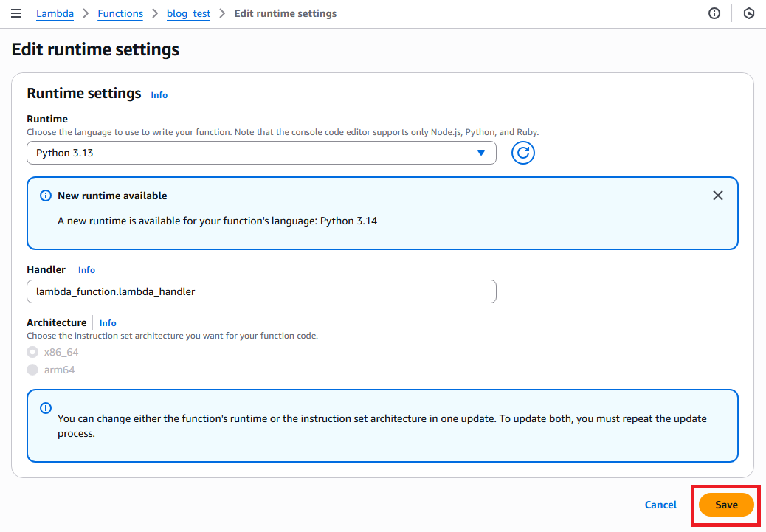This screenshot has width=766, height=532.
Task: Click the Handler text input field
Action: tap(261, 291)
